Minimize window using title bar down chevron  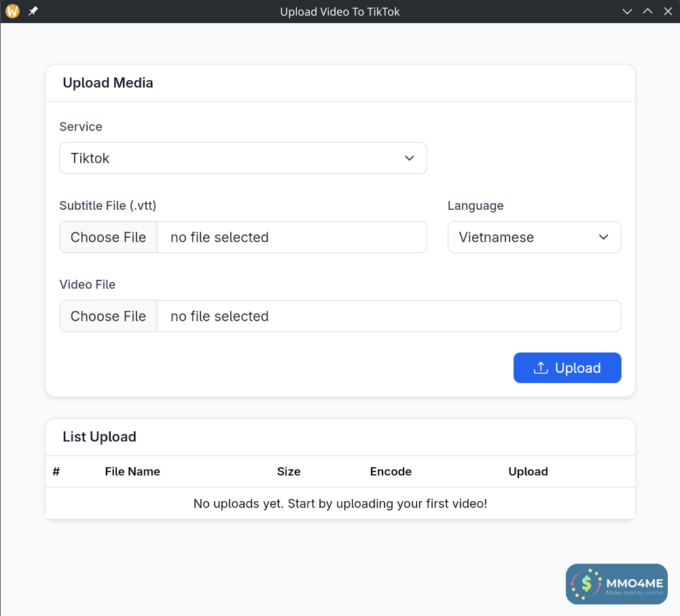coord(628,12)
